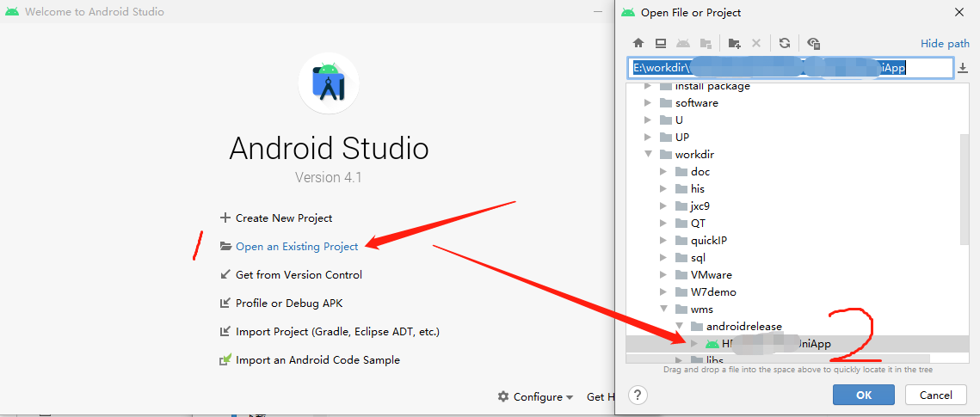
Task: Click the path input field
Action: tap(790, 67)
